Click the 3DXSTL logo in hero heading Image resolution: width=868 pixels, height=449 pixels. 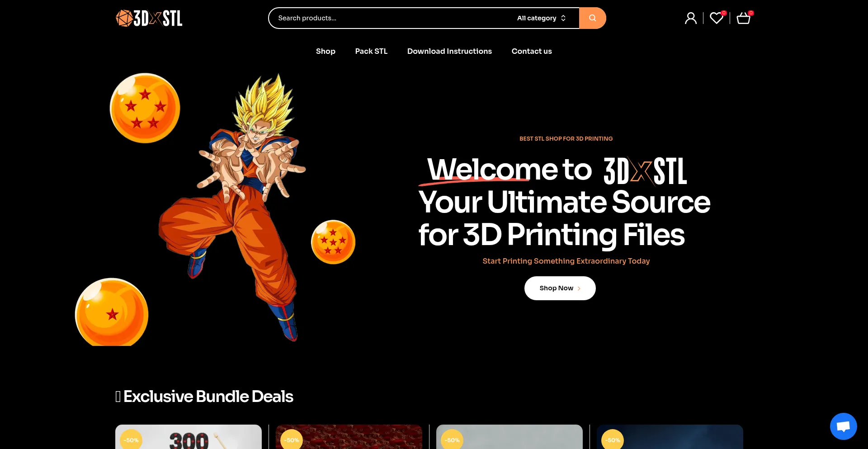pos(645,171)
